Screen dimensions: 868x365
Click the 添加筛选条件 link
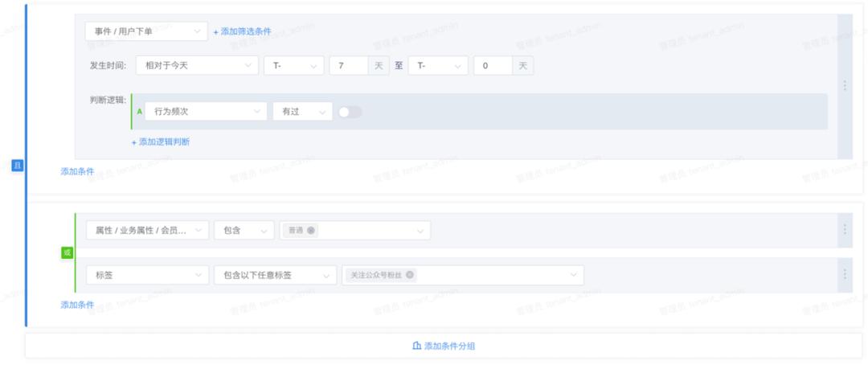[243, 31]
